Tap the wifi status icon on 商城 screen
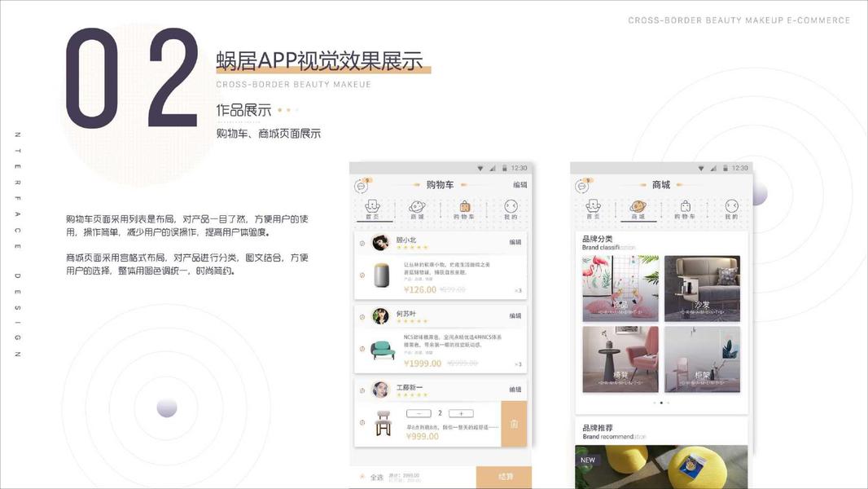 pos(701,168)
